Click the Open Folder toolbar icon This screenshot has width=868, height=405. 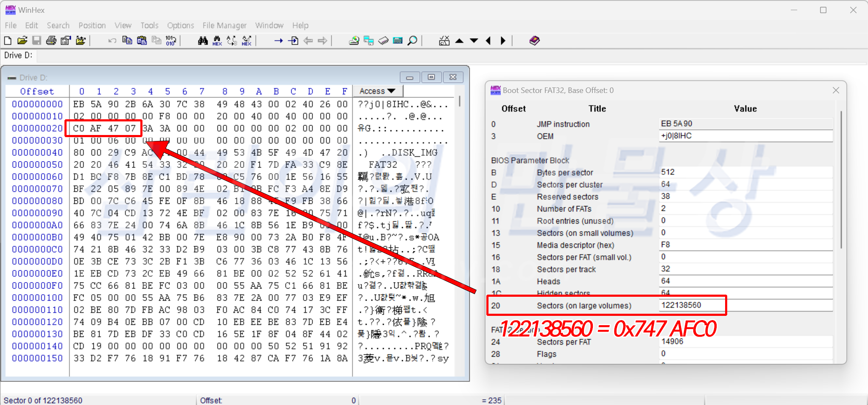click(x=81, y=41)
